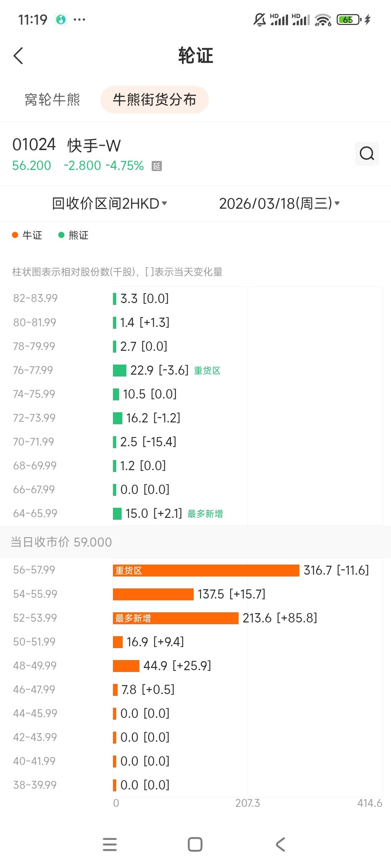
Task: Tap the green 76~77.99 bear bar
Action: (119, 370)
